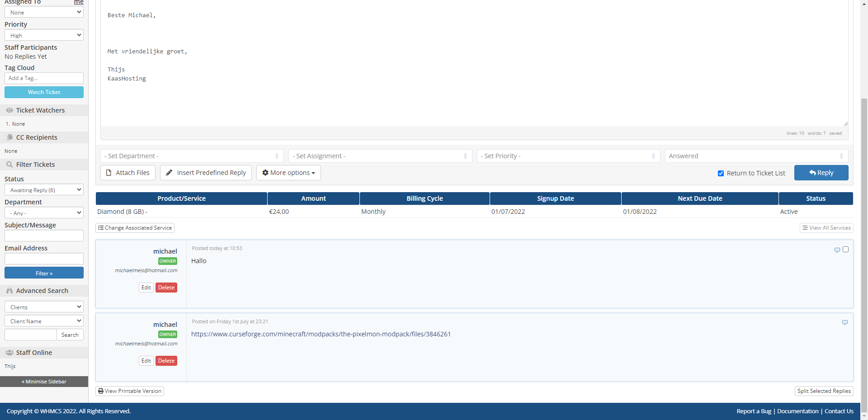Click the quote icon on the Hallo reply
This screenshot has height=420, width=868.
tap(837, 250)
